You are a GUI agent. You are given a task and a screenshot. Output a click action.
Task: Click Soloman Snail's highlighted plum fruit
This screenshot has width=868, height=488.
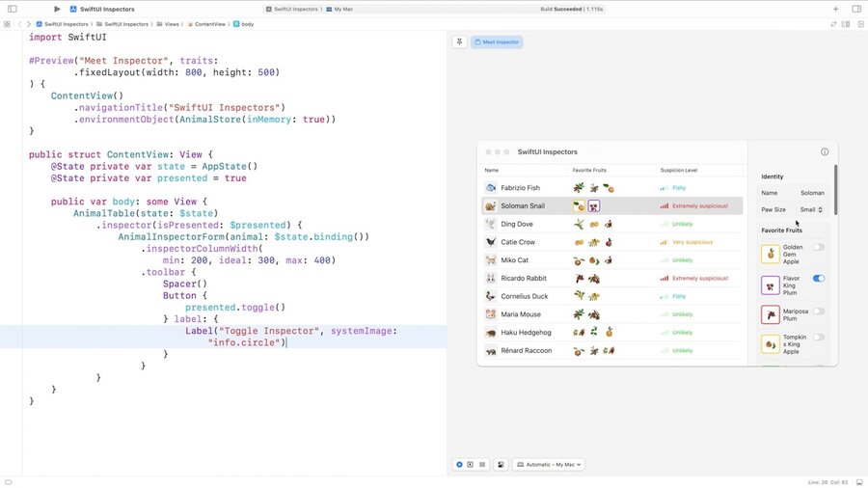[x=593, y=206]
